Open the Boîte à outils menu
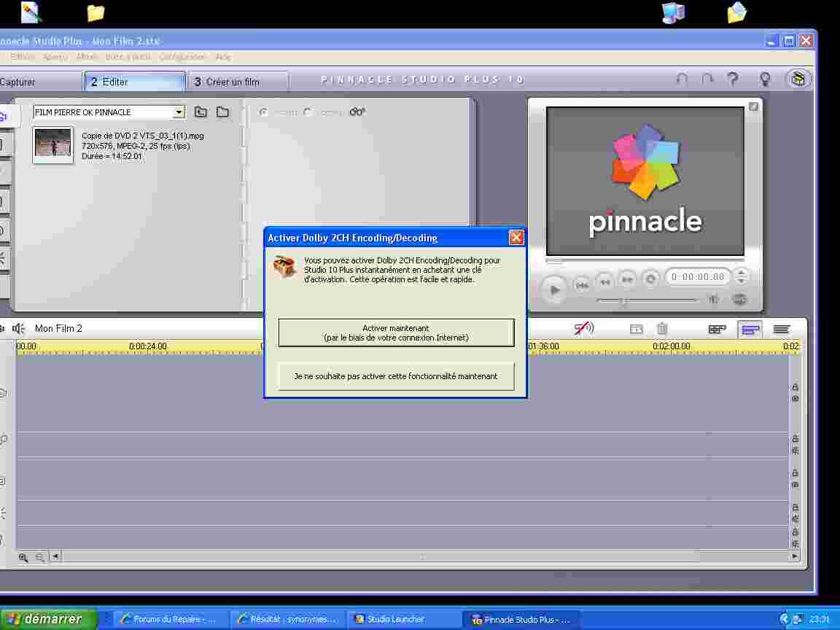This screenshot has width=840, height=630. 128,57
